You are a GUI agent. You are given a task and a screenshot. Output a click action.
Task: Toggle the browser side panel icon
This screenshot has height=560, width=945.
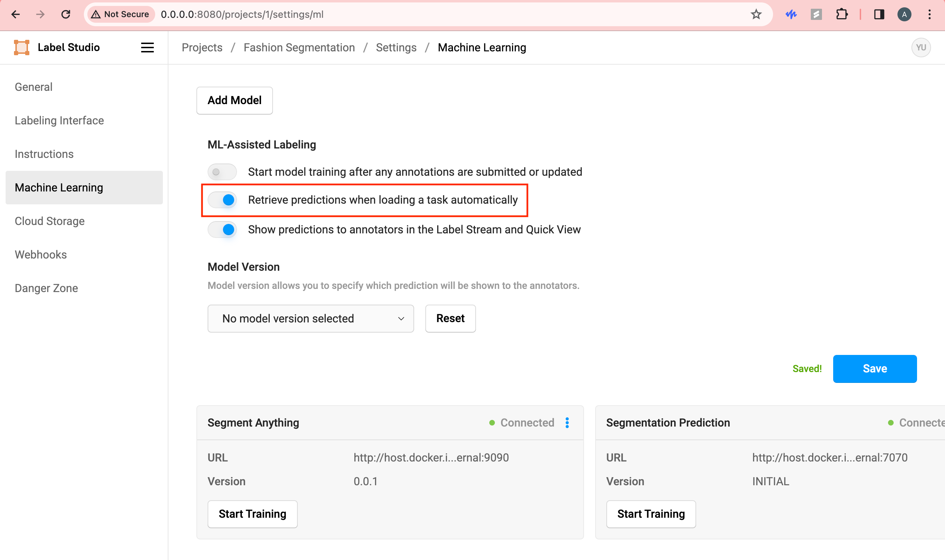click(879, 14)
